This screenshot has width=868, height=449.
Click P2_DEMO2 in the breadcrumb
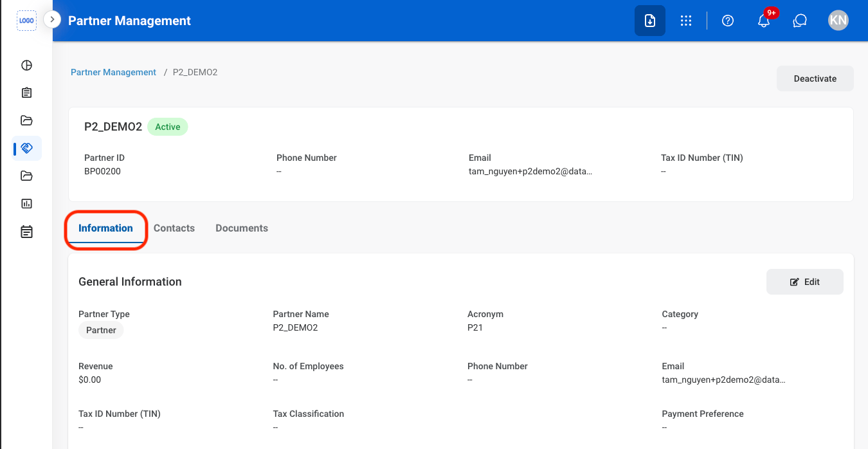[x=195, y=72]
